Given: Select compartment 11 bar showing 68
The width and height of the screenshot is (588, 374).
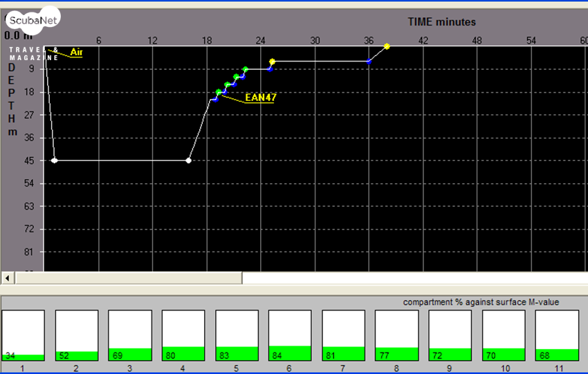Looking at the screenshot, I should click(557, 335).
